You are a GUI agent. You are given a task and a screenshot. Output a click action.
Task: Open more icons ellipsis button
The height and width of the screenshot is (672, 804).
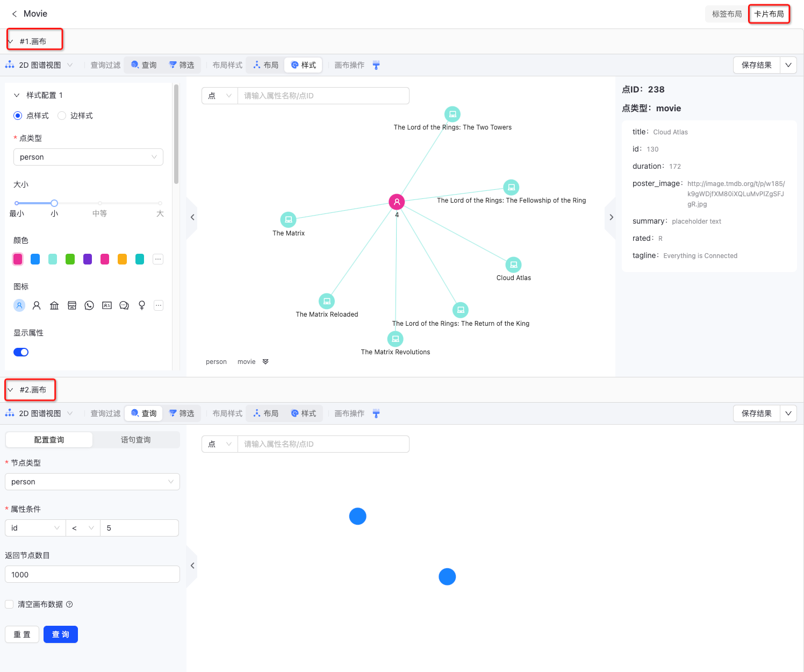coord(158,305)
